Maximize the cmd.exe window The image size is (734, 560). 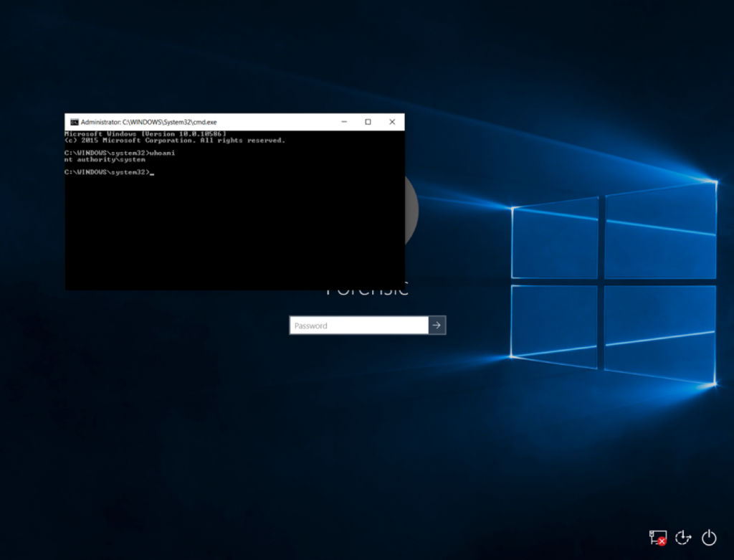368,122
